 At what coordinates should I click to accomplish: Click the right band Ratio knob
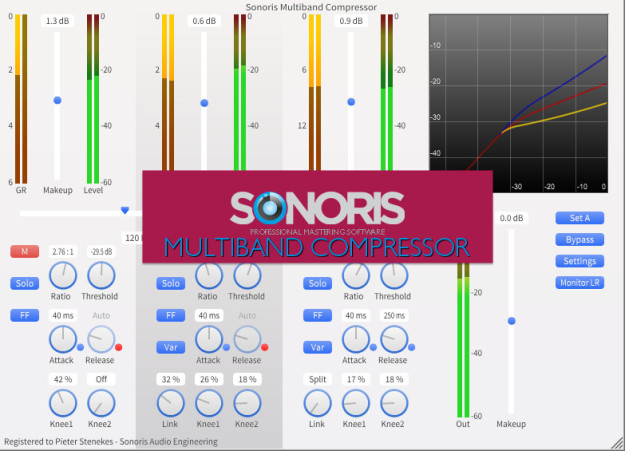(x=356, y=275)
